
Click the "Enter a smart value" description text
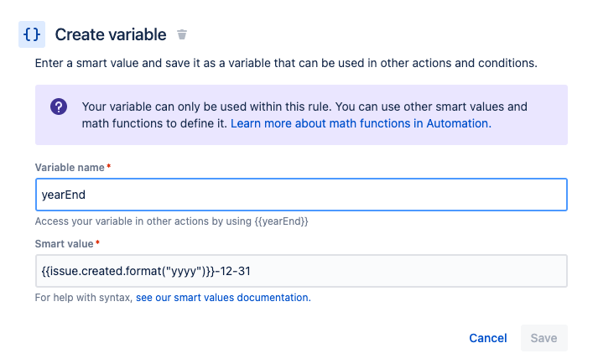pyautogui.click(x=285, y=63)
